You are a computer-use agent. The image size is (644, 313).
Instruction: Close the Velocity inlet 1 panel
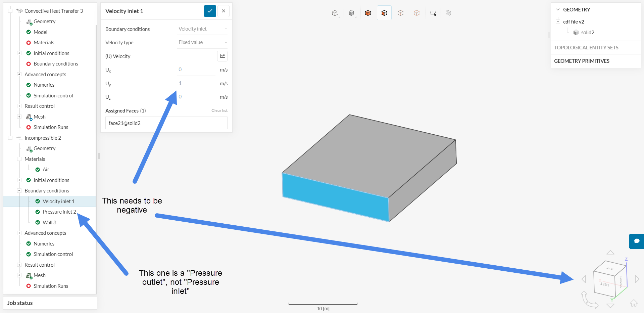pos(224,11)
